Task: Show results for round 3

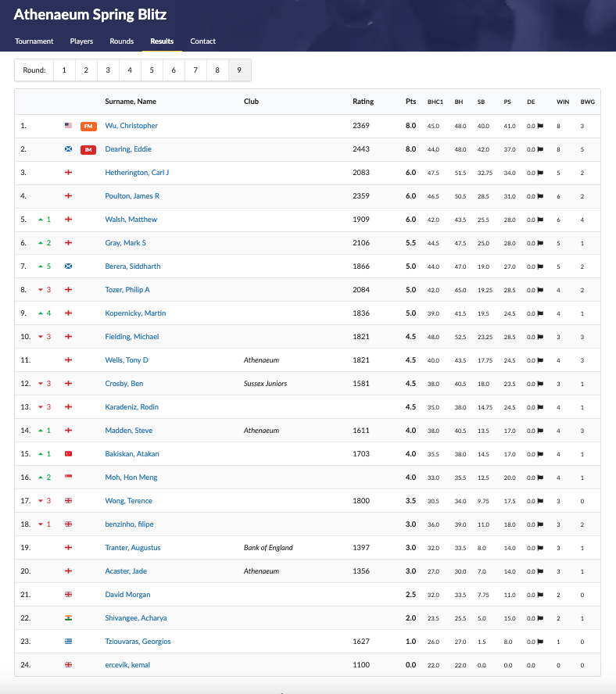Action: click(108, 70)
